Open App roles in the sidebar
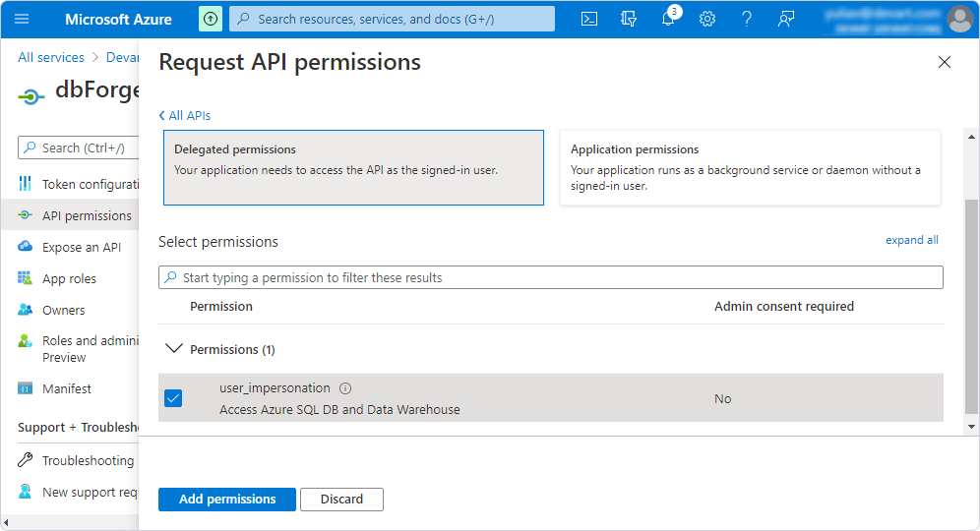 coord(69,278)
